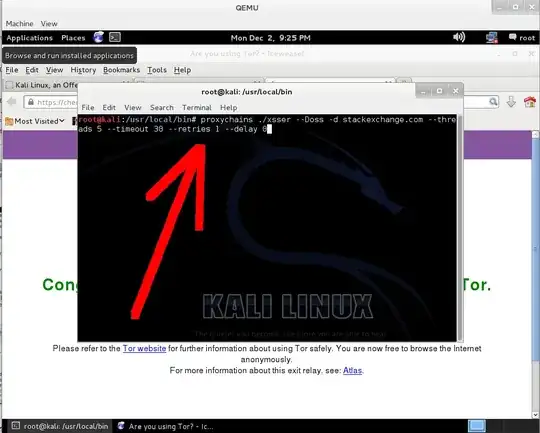This screenshot has height=433, width=540.
Task: Open the root user menu
Action: click(522, 38)
